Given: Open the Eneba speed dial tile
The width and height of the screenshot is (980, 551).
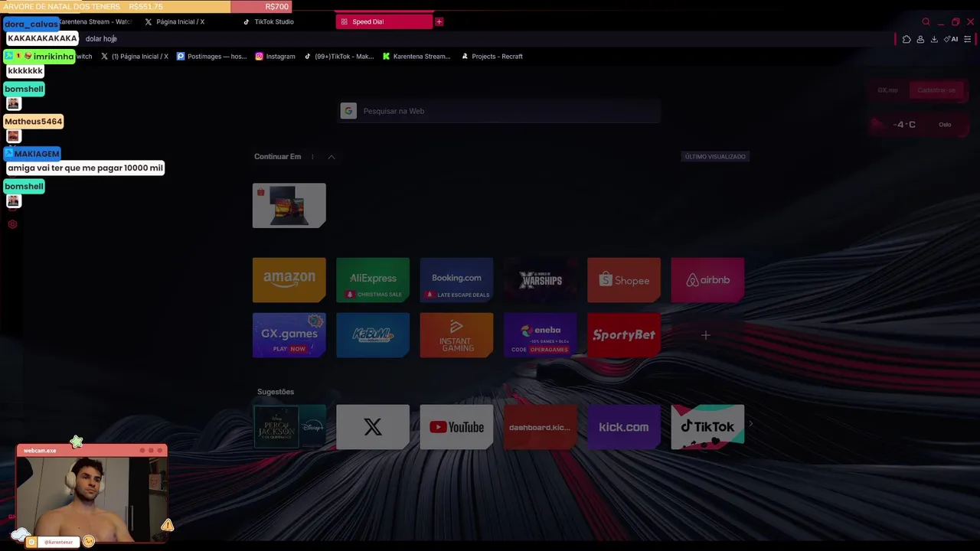Looking at the screenshot, I should (x=540, y=335).
